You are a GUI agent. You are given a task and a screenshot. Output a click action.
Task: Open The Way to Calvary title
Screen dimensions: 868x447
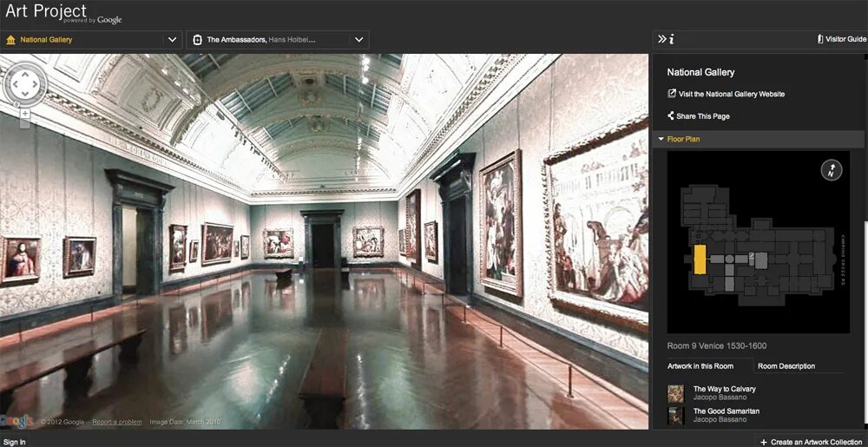click(724, 389)
